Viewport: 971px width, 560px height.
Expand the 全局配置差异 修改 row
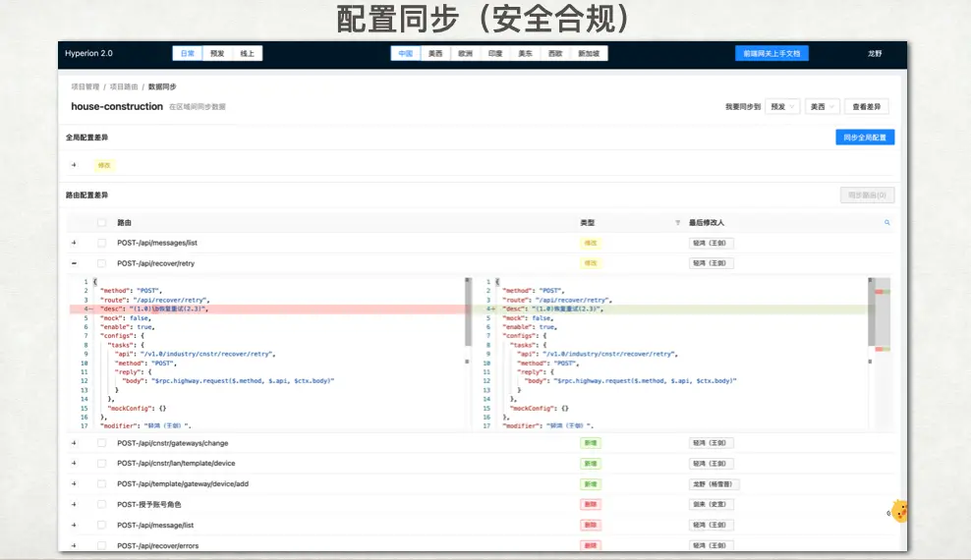(x=74, y=165)
